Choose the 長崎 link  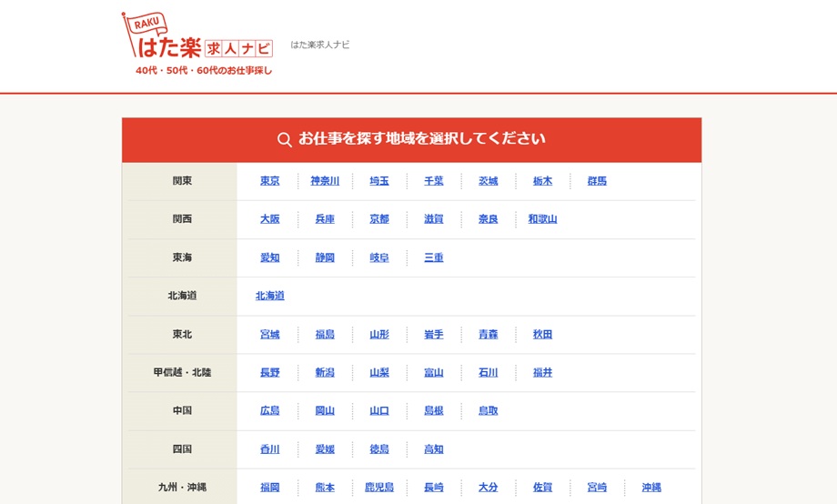(434, 488)
